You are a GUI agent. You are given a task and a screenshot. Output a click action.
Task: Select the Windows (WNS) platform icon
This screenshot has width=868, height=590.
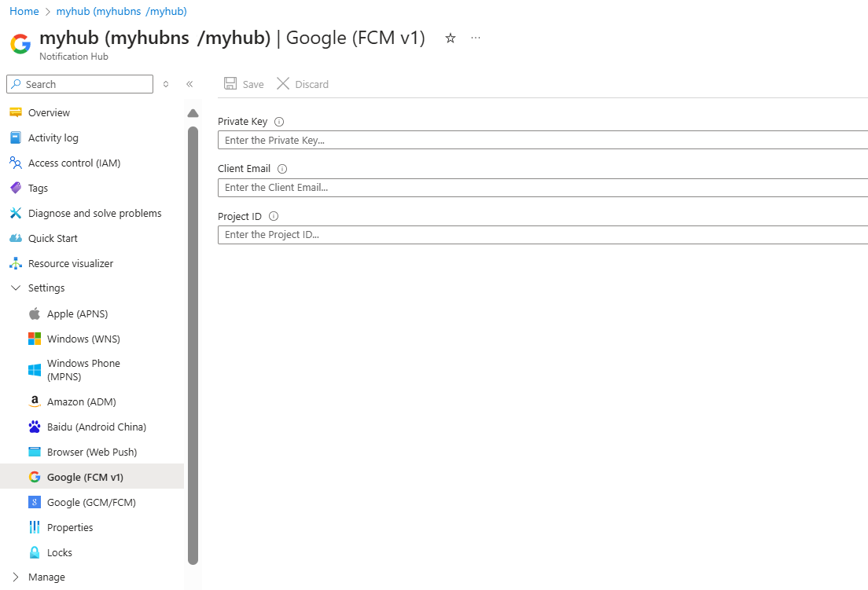[35, 339]
